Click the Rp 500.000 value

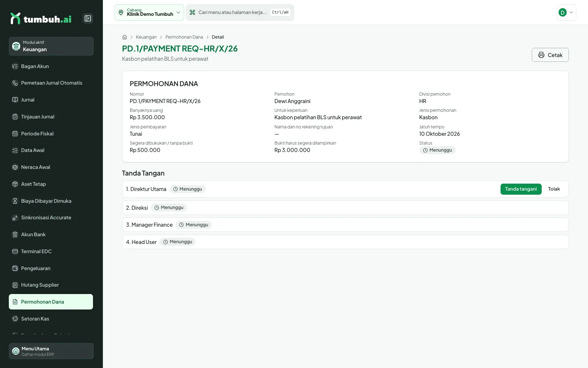145,150
